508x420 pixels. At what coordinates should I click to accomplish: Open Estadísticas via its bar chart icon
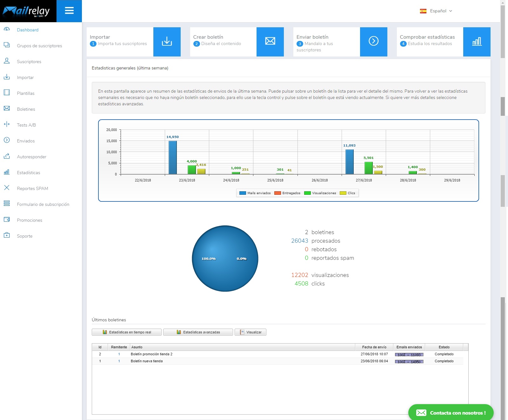tap(7, 172)
